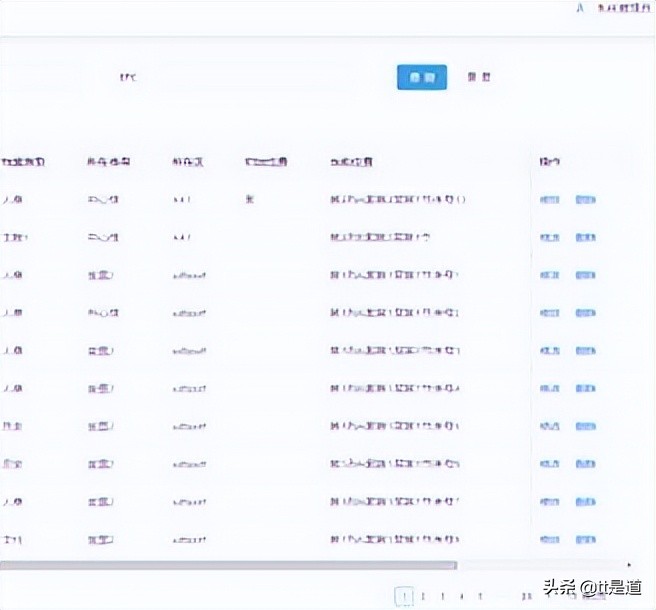Click the right arrow of the horizontal scrollbar
Screen dimensions: 656x610
629,565
